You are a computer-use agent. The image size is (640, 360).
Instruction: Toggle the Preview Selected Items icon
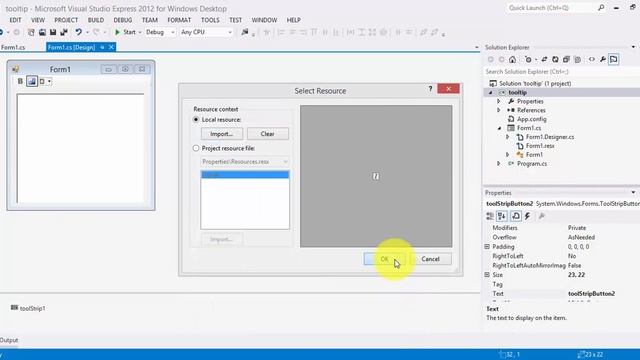(x=613, y=60)
